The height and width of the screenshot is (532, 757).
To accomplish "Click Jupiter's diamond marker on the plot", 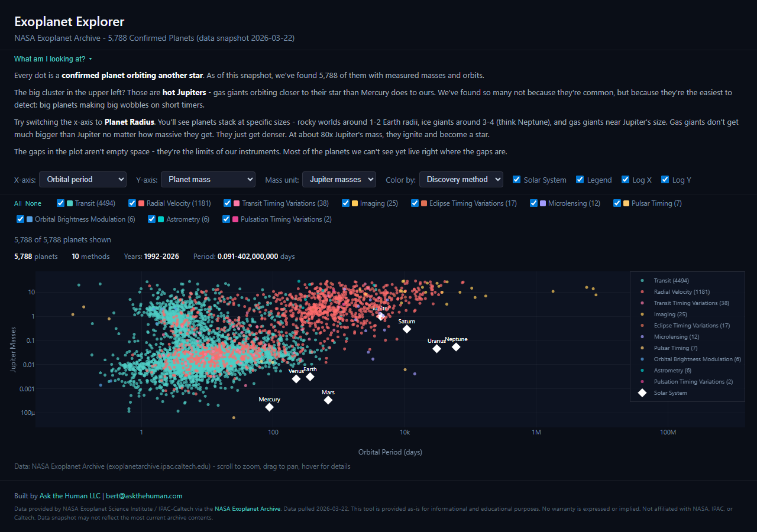I will [x=380, y=315].
